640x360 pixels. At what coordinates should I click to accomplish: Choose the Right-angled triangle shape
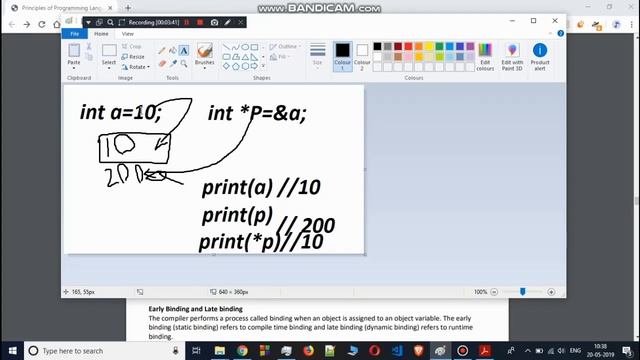point(254,57)
